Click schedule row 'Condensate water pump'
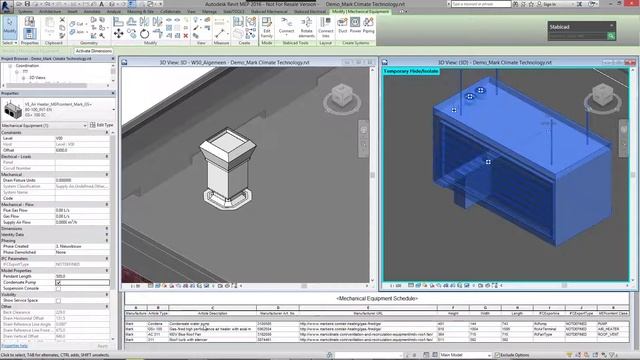 (x=376, y=324)
